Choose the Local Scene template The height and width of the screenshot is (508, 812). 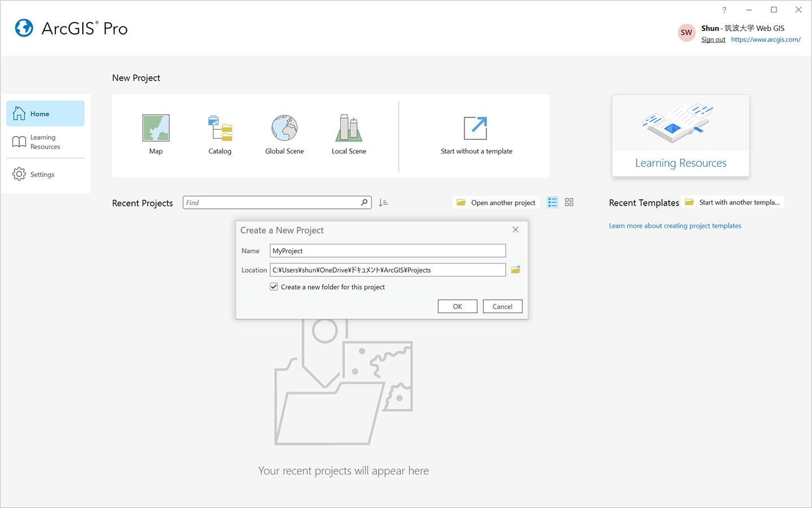coord(349,135)
